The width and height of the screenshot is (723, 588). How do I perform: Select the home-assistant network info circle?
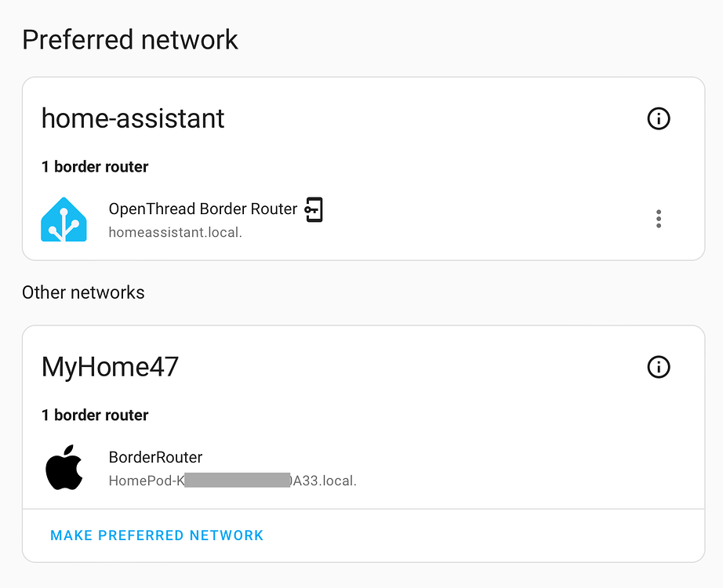click(x=659, y=119)
